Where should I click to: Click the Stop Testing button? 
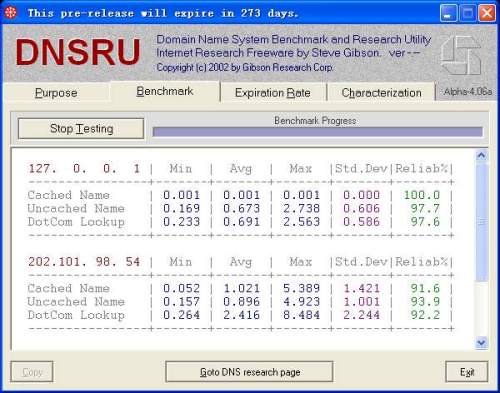pyautogui.click(x=81, y=128)
